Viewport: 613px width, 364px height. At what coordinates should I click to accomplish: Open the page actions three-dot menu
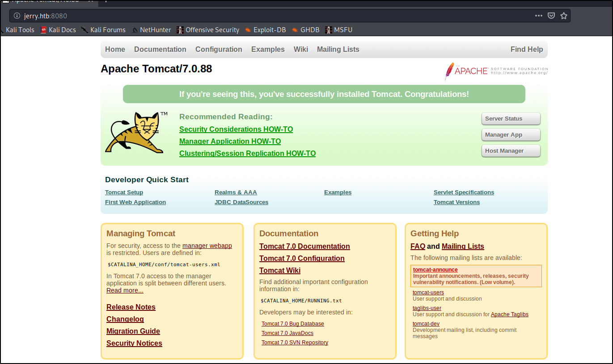(539, 16)
